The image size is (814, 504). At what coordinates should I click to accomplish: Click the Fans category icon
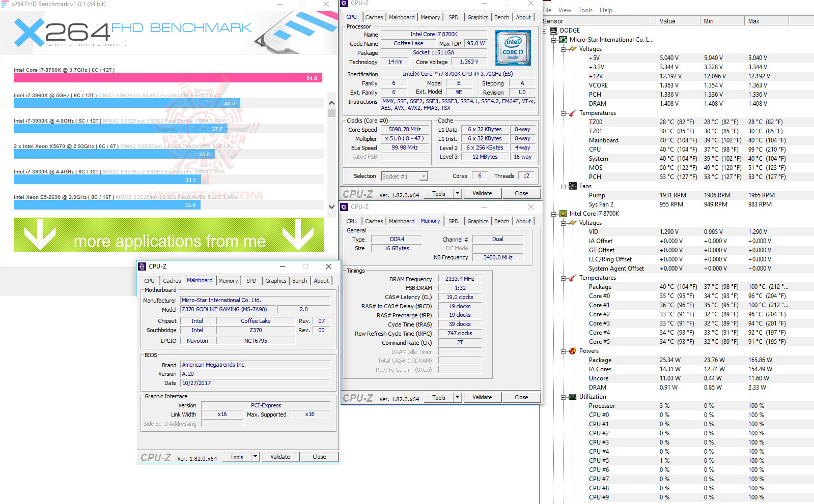pyautogui.click(x=572, y=186)
